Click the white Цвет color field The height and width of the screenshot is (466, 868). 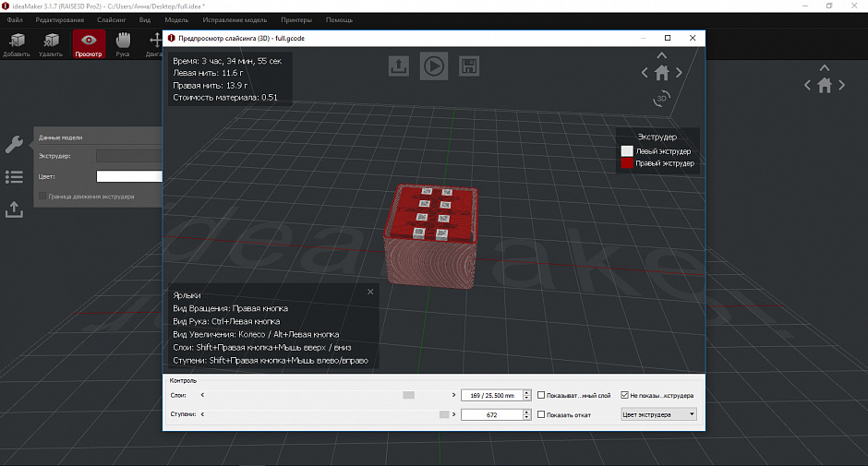tap(129, 176)
